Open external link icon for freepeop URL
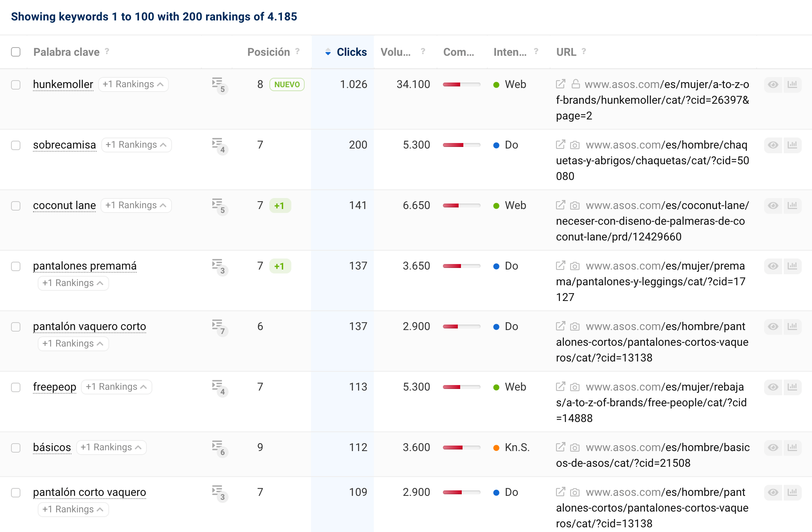Viewport: 812px width, 532px height. [561, 387]
